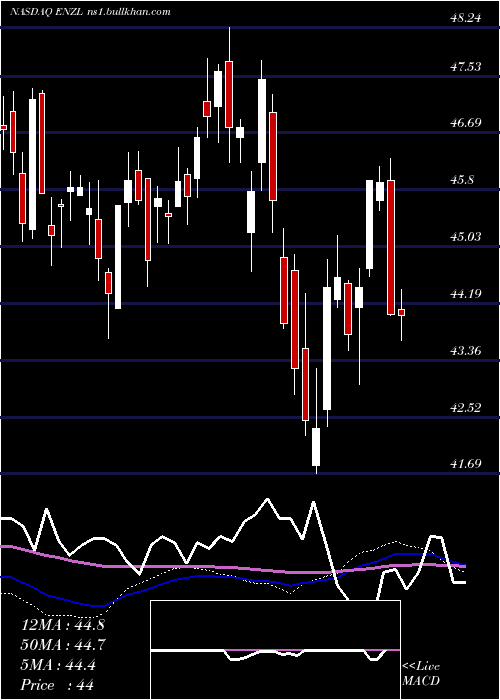Screen dimensions: 500x700
Task: Click the last small red candle on the chart
Action: pyautogui.click(x=401, y=312)
